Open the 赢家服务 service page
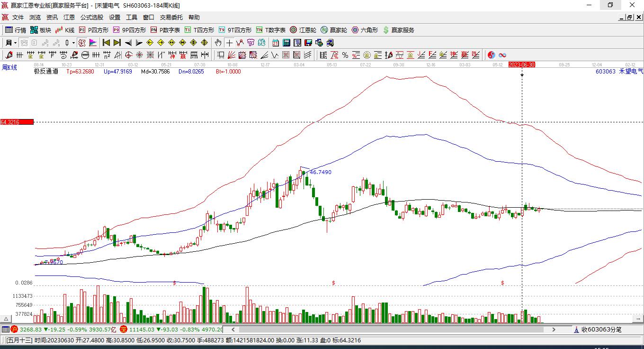644x349 pixels. coord(398,30)
